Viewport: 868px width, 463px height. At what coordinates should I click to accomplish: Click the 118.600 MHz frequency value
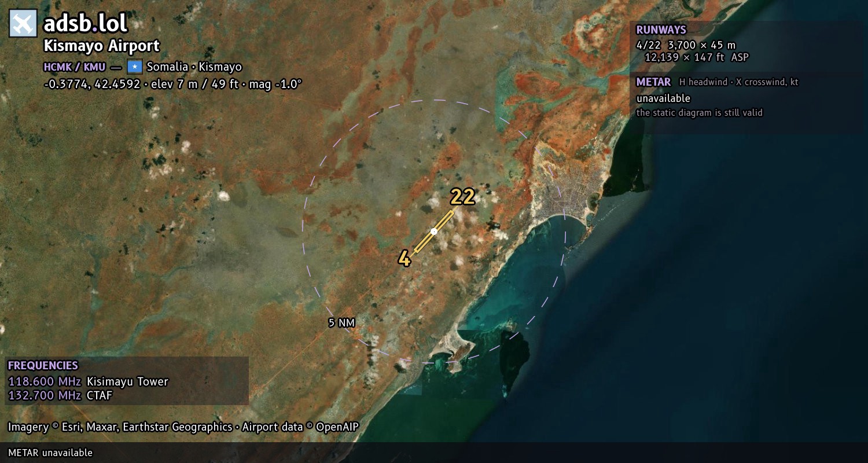point(45,381)
